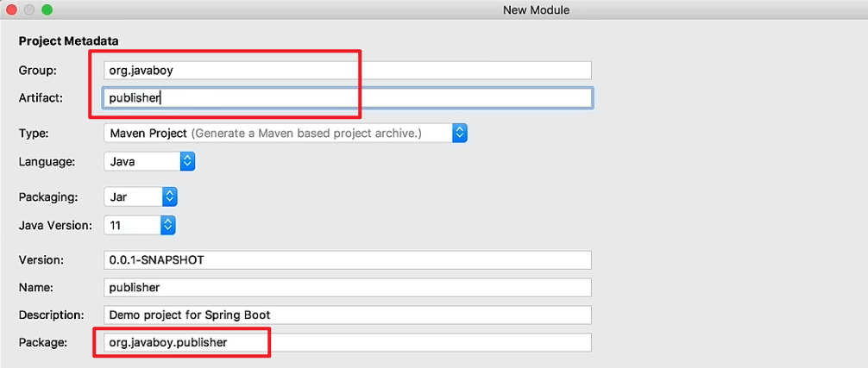Viewport: 868px width, 368px height.
Task: Expand the Java Version selector
Action: click(x=140, y=225)
